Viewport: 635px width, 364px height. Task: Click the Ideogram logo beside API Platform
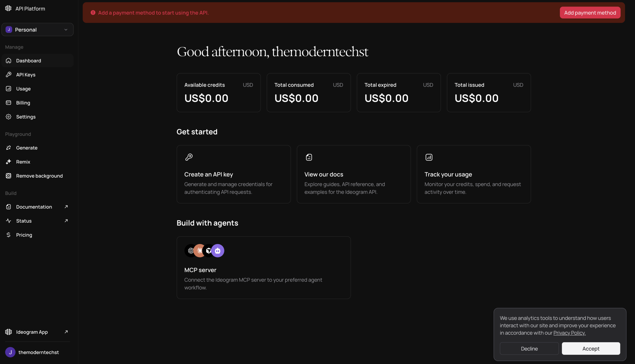[x=8, y=8]
